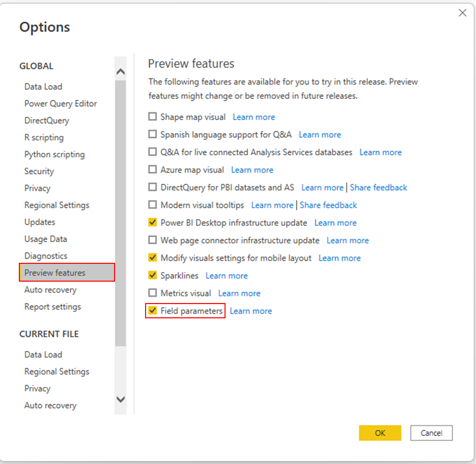Uncheck the Field parameters checkbox

coord(153,311)
